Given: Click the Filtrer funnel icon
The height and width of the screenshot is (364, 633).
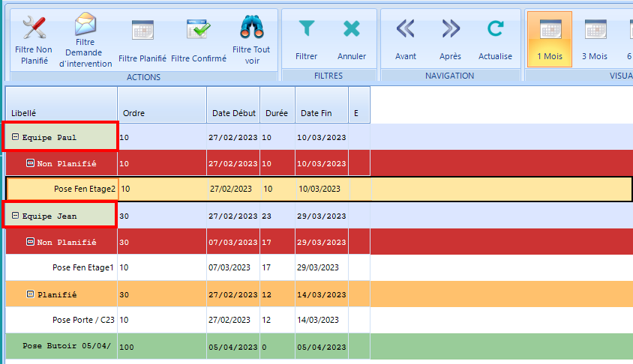Looking at the screenshot, I should tap(307, 29).
